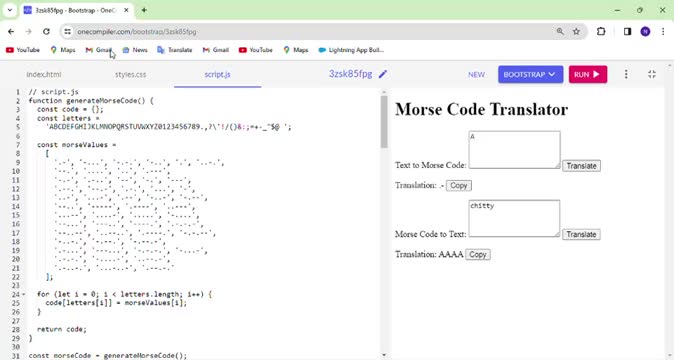Switch to the index.html tab
674x360 pixels.
tap(44, 74)
